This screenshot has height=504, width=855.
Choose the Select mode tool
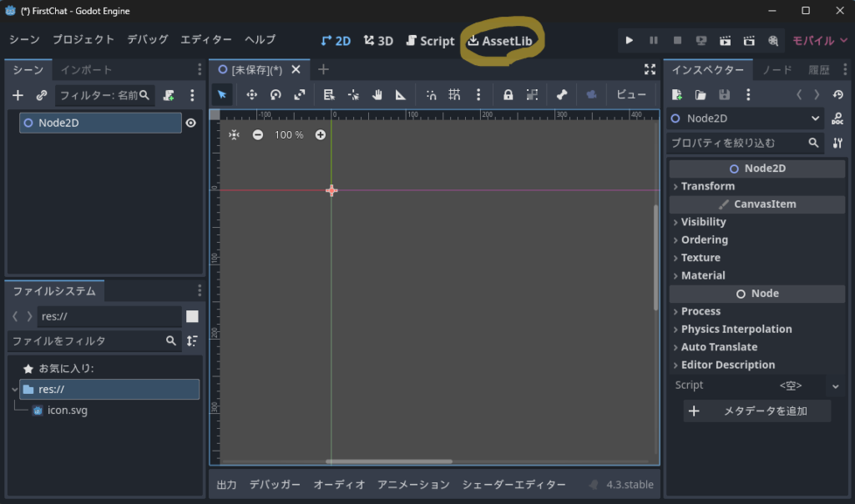[222, 95]
